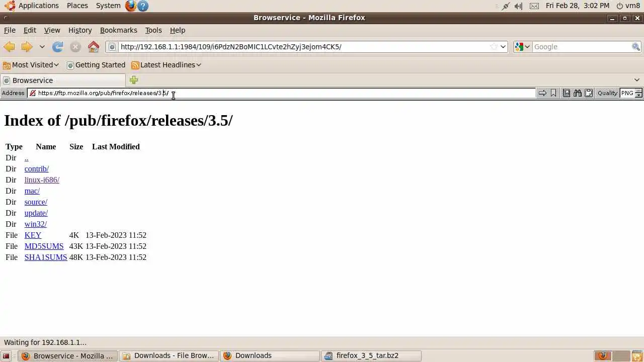Open the list all tabs dropdown arrow

[637, 80]
